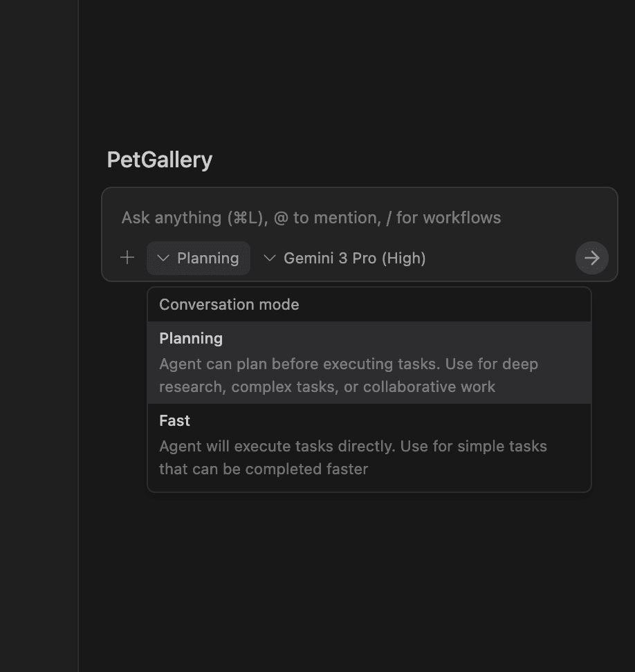Click the PetGallery workspace title

point(160,160)
